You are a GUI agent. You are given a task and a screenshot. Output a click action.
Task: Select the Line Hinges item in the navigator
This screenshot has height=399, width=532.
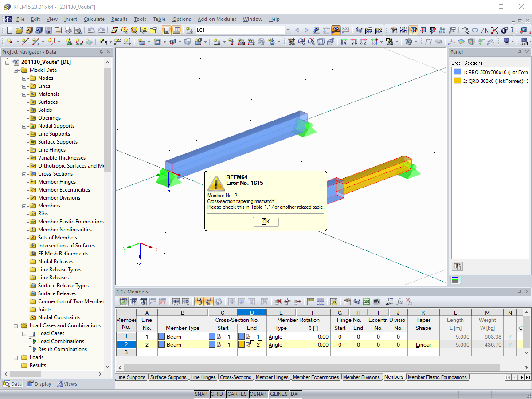[51, 150]
